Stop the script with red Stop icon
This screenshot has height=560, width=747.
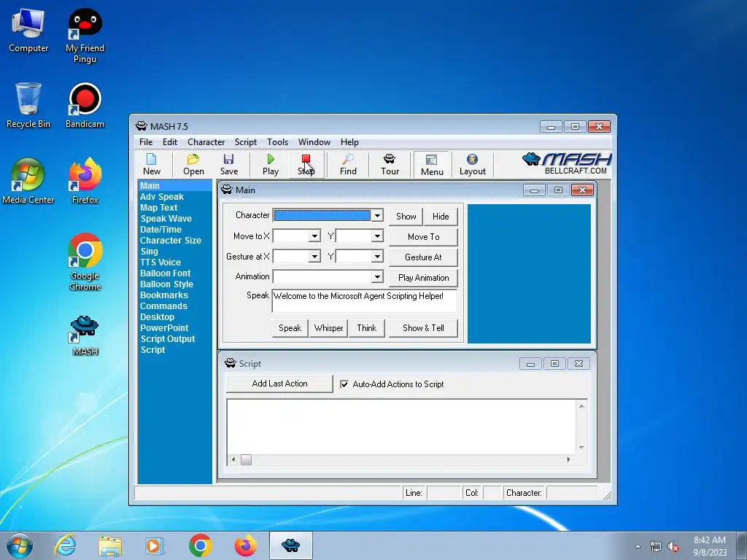coord(306,165)
